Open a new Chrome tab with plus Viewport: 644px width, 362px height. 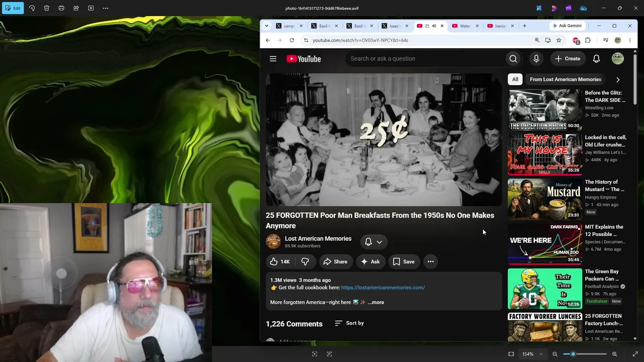click(524, 26)
